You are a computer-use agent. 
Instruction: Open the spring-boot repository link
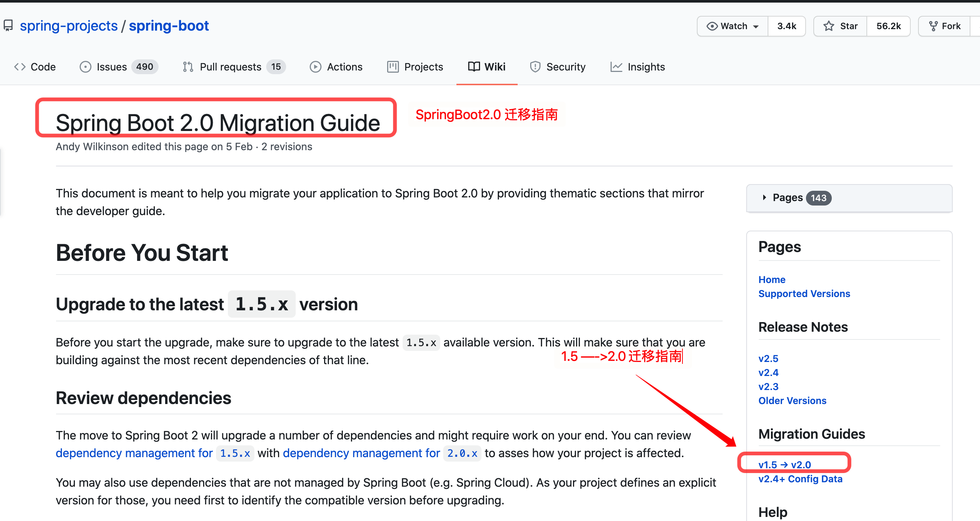[x=169, y=26]
